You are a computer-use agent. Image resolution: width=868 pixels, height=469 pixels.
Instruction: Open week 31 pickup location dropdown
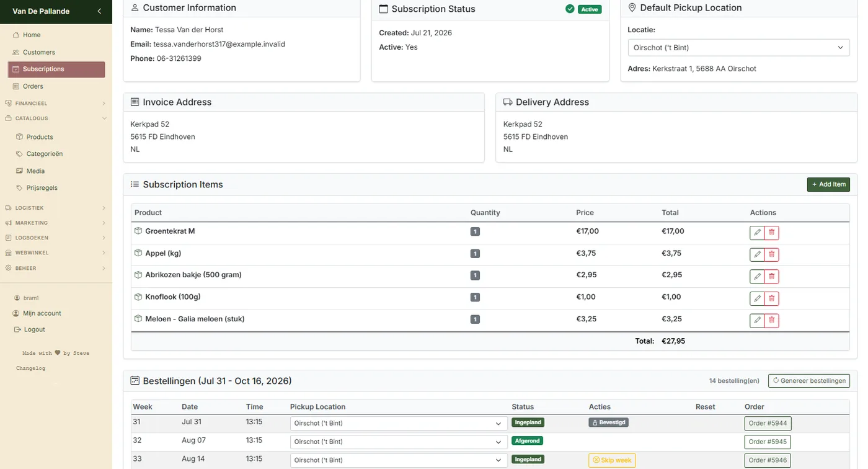tap(398, 423)
